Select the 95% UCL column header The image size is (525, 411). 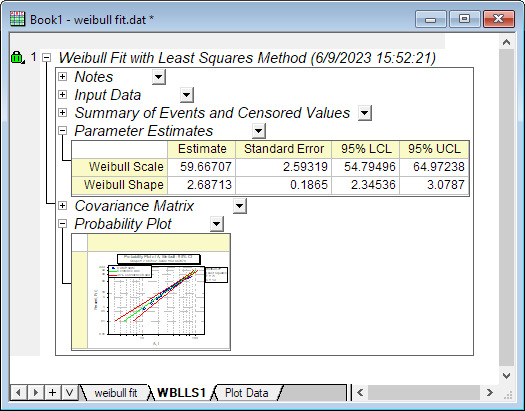click(434, 149)
